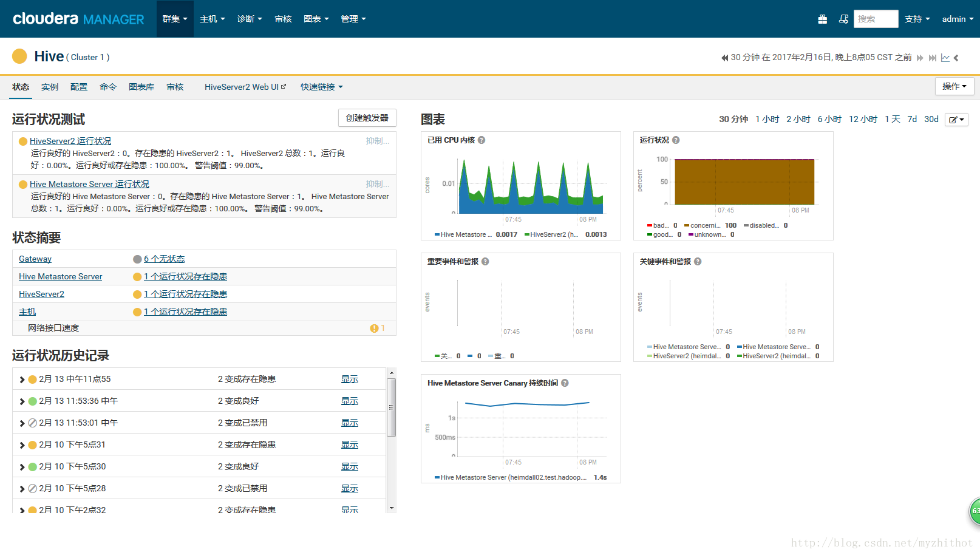Click the green status dot for 2月 13 11:53:36
Screen dimensions: 980x555
coord(33,401)
